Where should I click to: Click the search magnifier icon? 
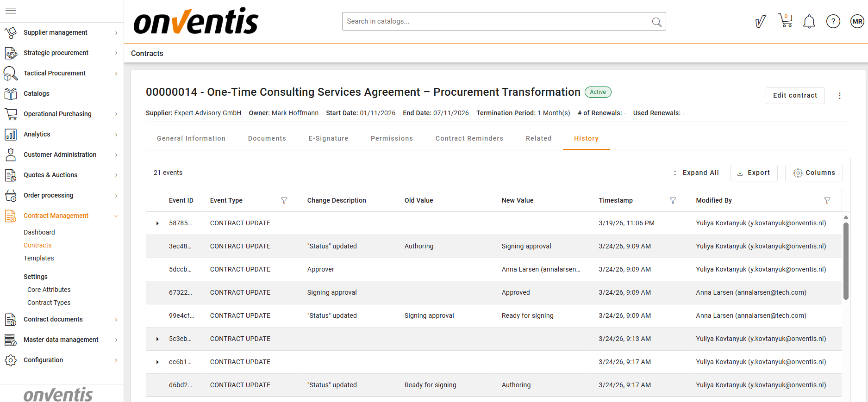[x=656, y=22]
